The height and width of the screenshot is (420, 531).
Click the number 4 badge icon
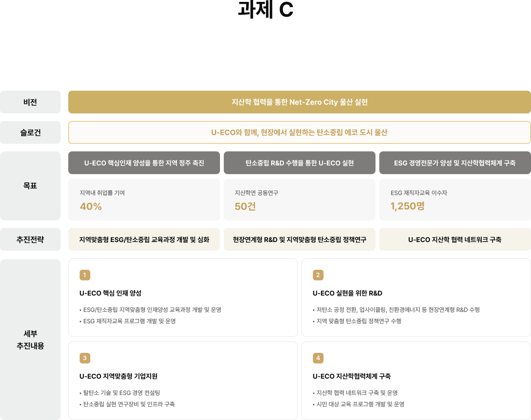318,358
